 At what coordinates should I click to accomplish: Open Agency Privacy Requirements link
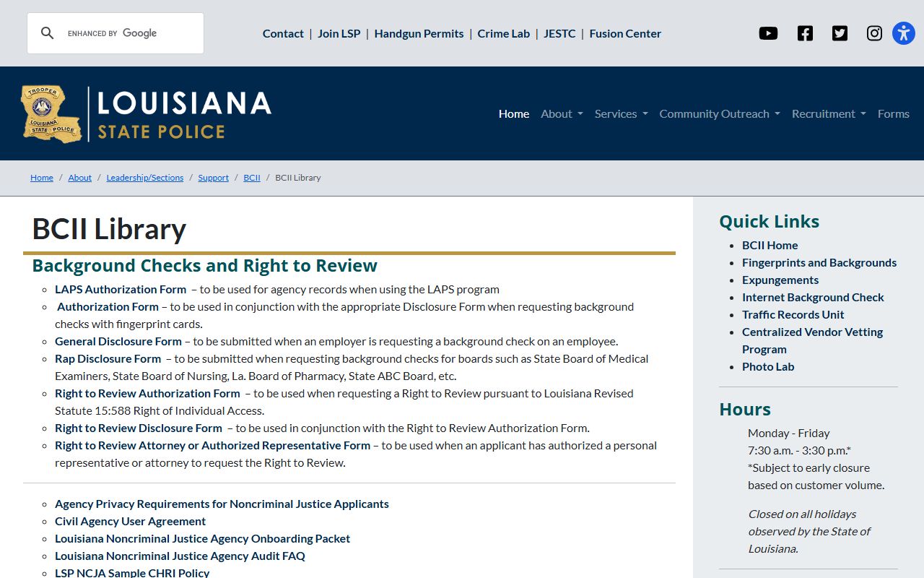(x=222, y=504)
